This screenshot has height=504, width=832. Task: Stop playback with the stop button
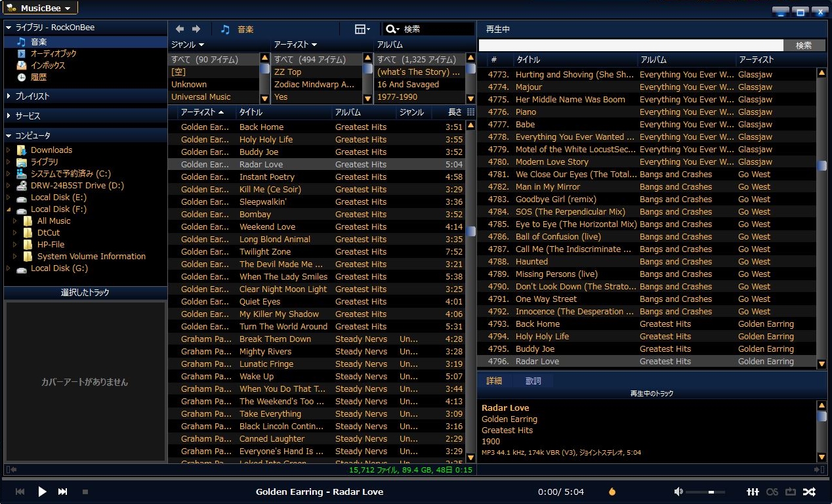click(x=85, y=492)
